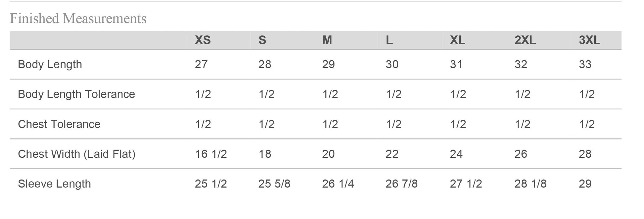This screenshot has width=644, height=219.
Task: Click the XS chest width value 16 1/2
Action: tap(211, 154)
